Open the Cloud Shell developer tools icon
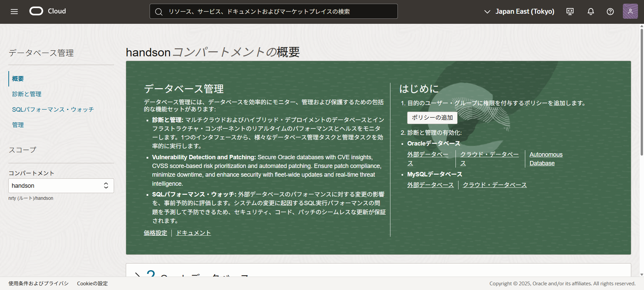Image resolution: width=644 pixels, height=290 pixels. tap(570, 11)
